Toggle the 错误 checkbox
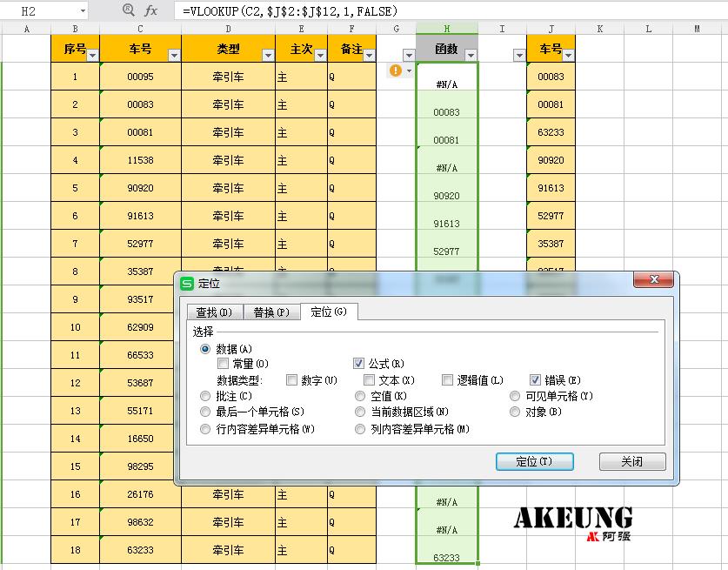728x570 pixels. [x=536, y=380]
